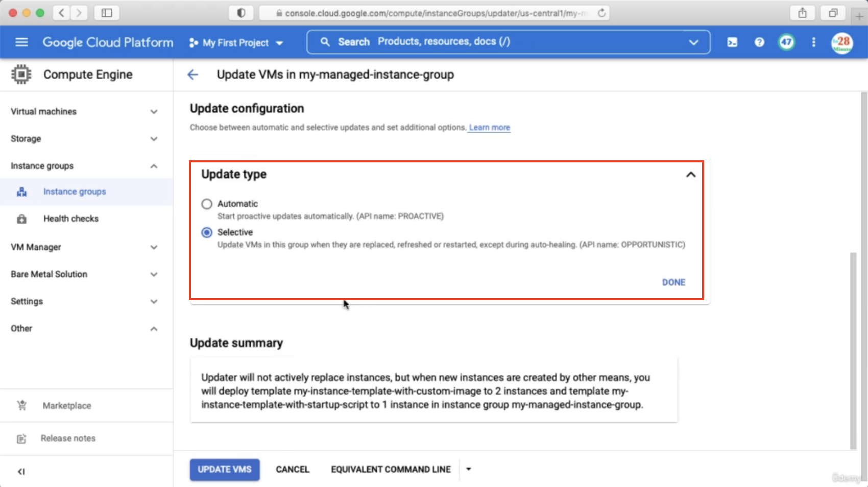Activate Cloud Shell terminal icon
868x487 pixels.
tap(732, 42)
